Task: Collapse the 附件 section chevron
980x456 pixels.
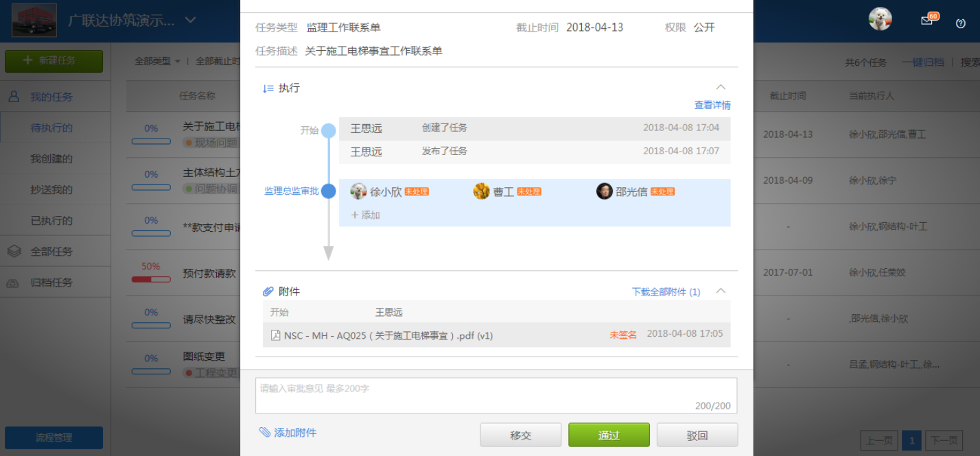Action: pyautogui.click(x=721, y=291)
